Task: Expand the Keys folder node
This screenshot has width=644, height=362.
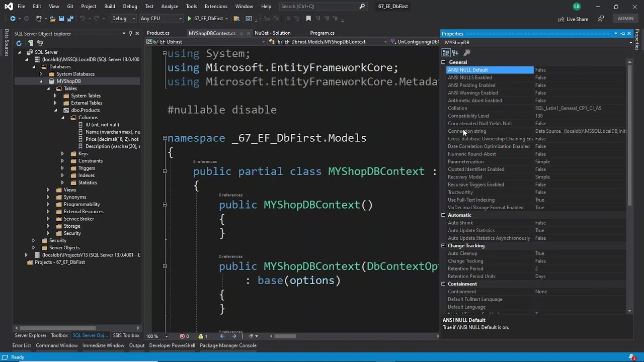Action: 62,154
